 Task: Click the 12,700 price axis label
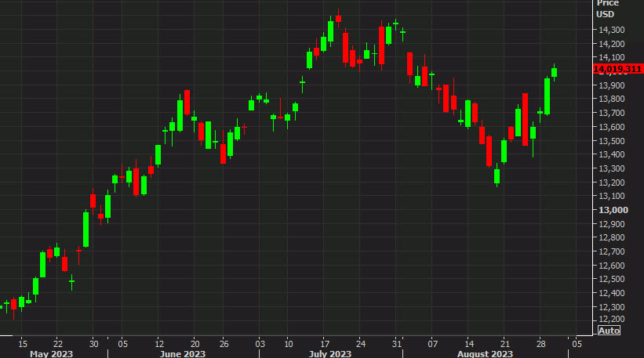point(612,251)
